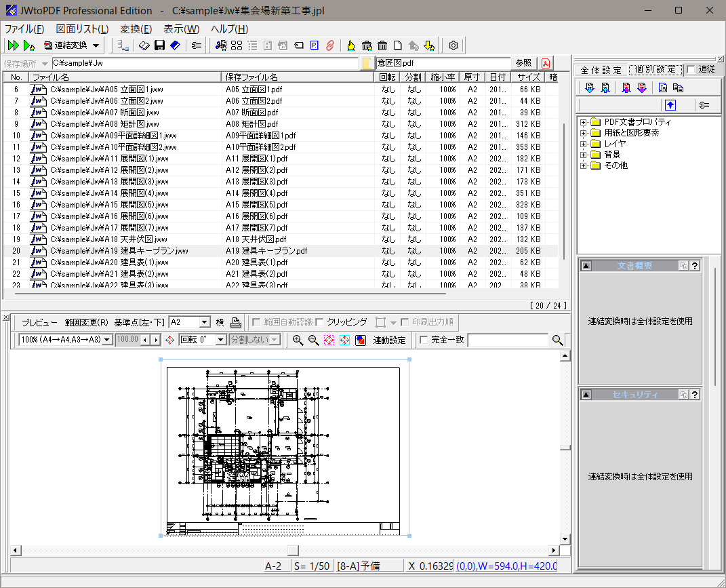Select the zoom-in magnifier in the preview toolbar
Screen dimensions: 726x588
coord(298,340)
